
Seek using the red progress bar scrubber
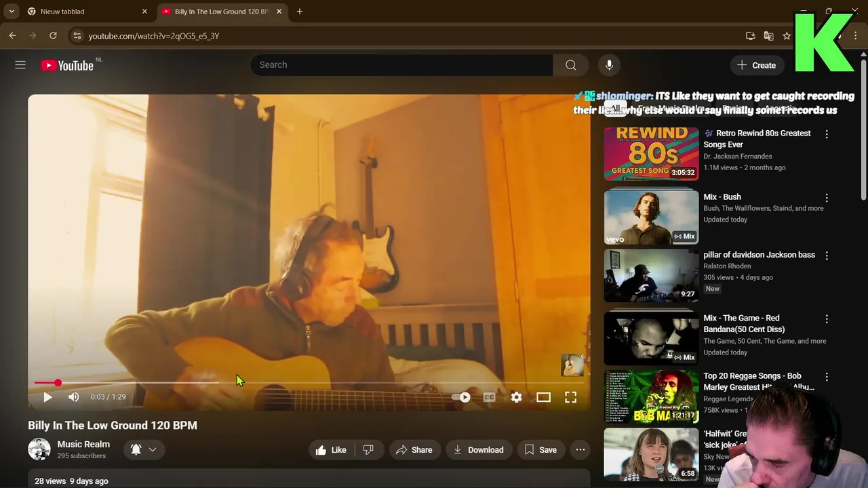[x=58, y=383]
